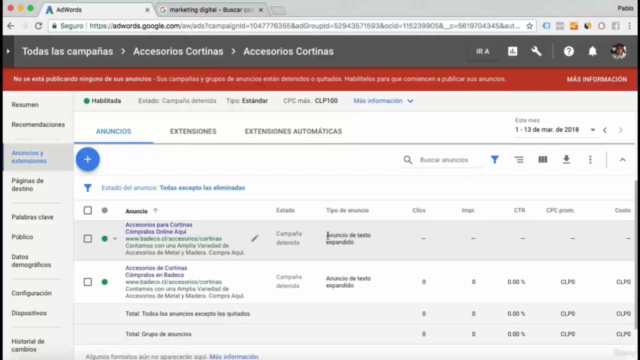Click the green status dot of Cómpralos en Badeco ad
Image resolution: width=640 pixels, height=360 pixels.
[104, 282]
